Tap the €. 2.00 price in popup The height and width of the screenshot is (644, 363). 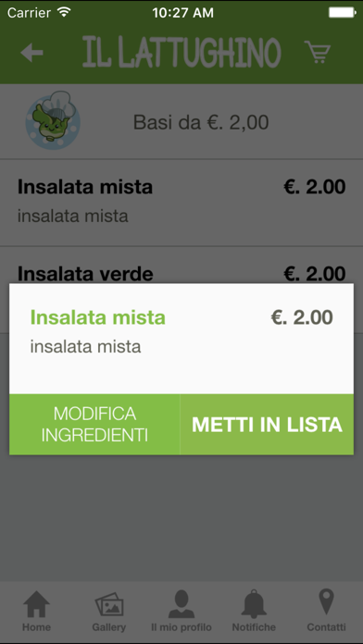(302, 317)
